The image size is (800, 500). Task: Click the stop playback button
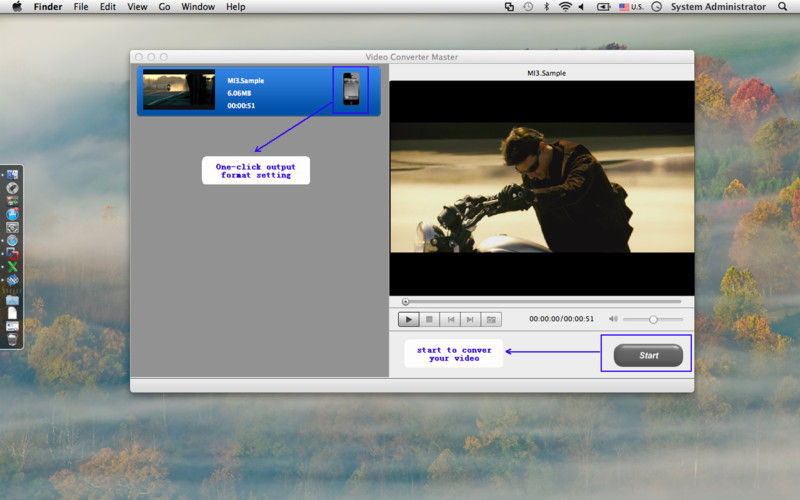point(430,319)
